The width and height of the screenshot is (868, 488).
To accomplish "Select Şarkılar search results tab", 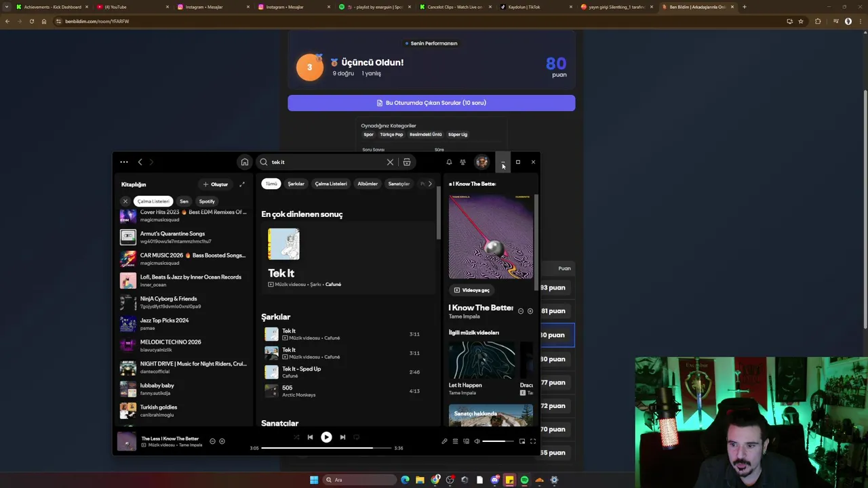I will pos(296,184).
